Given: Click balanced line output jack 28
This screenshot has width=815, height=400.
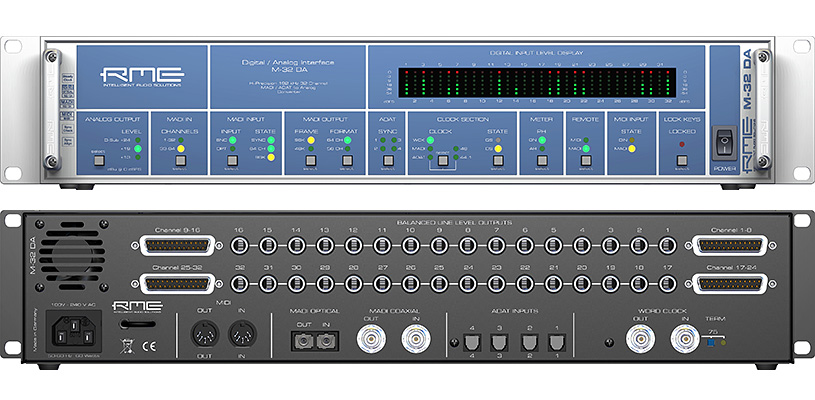Looking at the screenshot, I should [x=353, y=284].
